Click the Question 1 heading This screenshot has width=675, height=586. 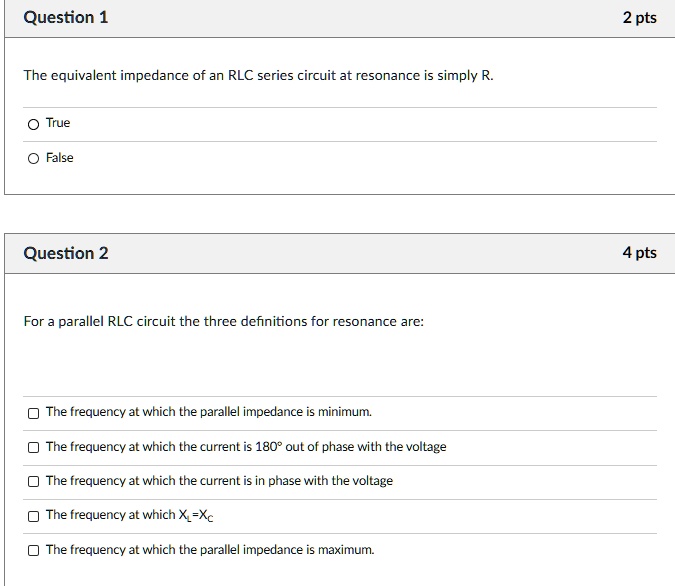pyautogui.click(x=66, y=18)
